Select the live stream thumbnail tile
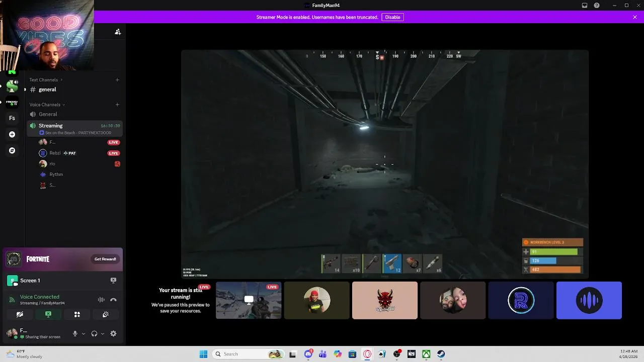Viewport: 644px width, 362px height. coord(249,300)
